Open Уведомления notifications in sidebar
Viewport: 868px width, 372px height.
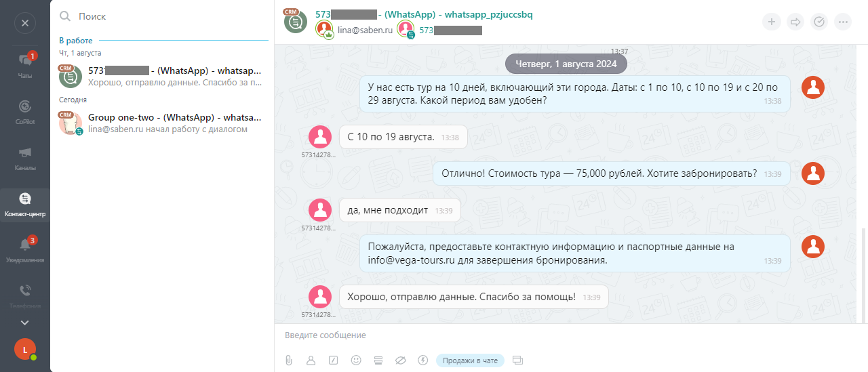tap(25, 249)
